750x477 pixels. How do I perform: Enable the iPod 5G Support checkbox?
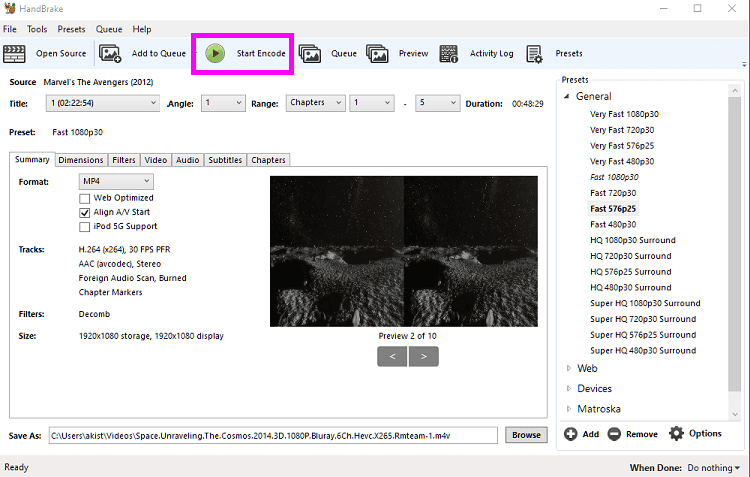[84, 227]
